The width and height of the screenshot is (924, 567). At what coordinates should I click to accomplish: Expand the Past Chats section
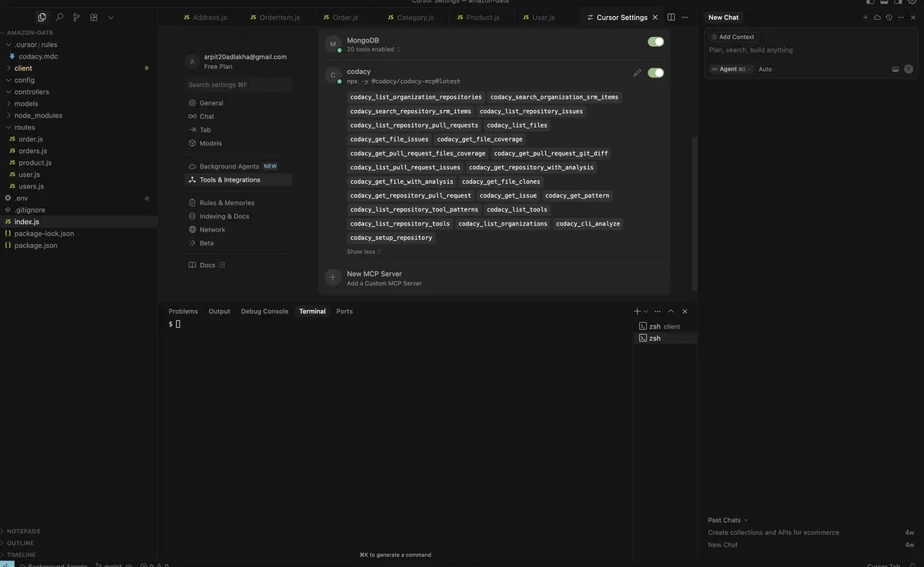click(x=728, y=520)
